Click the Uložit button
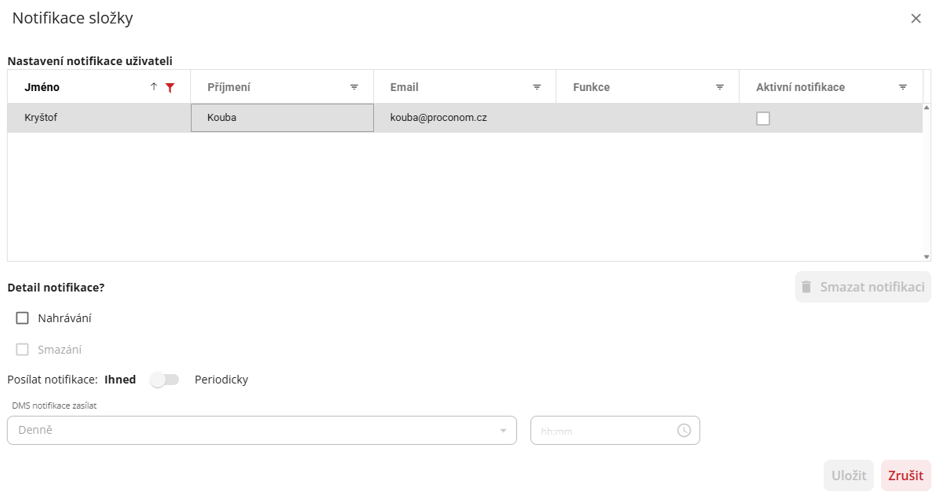Screen dimensions: 947x497 [x=849, y=475]
